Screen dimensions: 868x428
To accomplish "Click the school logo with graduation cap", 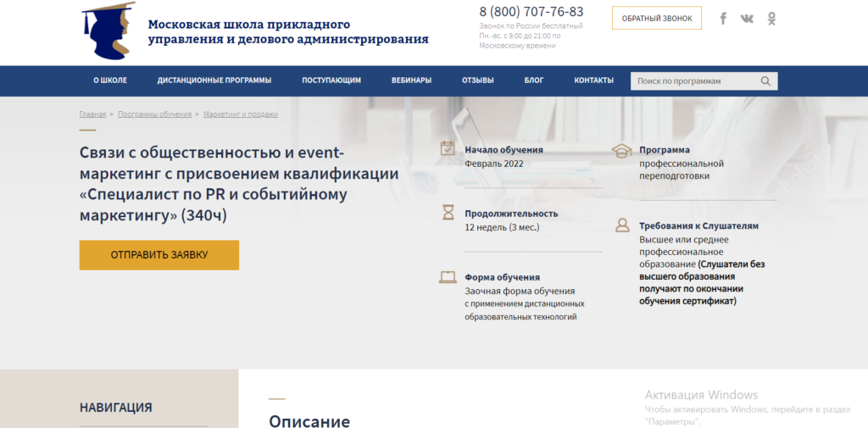I will point(108,31).
